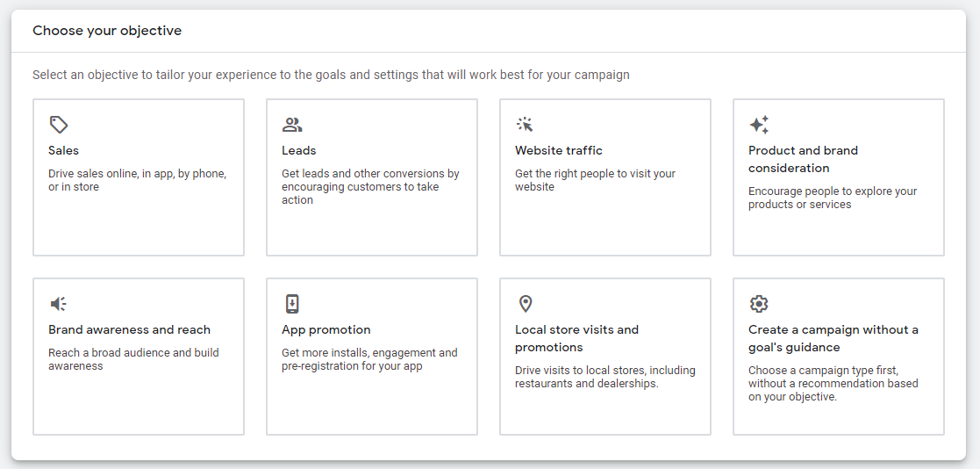Choose the Leads objective title

[299, 150]
